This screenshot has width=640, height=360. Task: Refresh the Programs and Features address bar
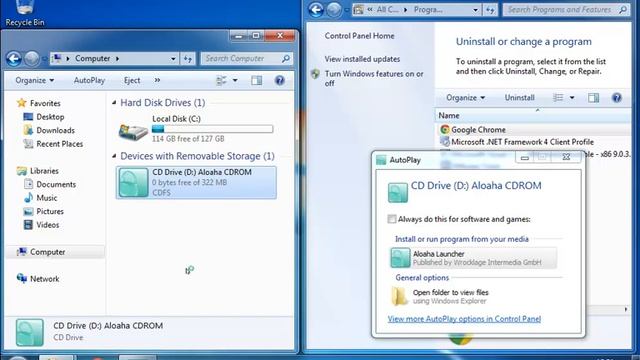[490, 10]
